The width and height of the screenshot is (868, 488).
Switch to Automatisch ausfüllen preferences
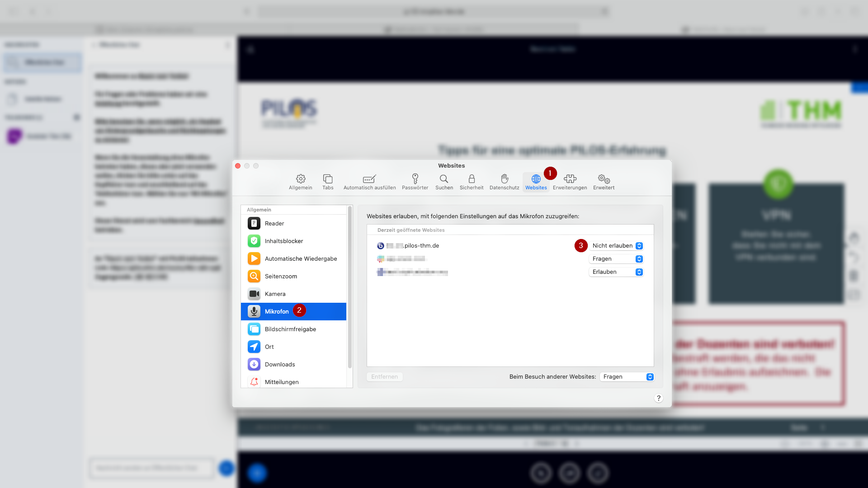pos(369,182)
